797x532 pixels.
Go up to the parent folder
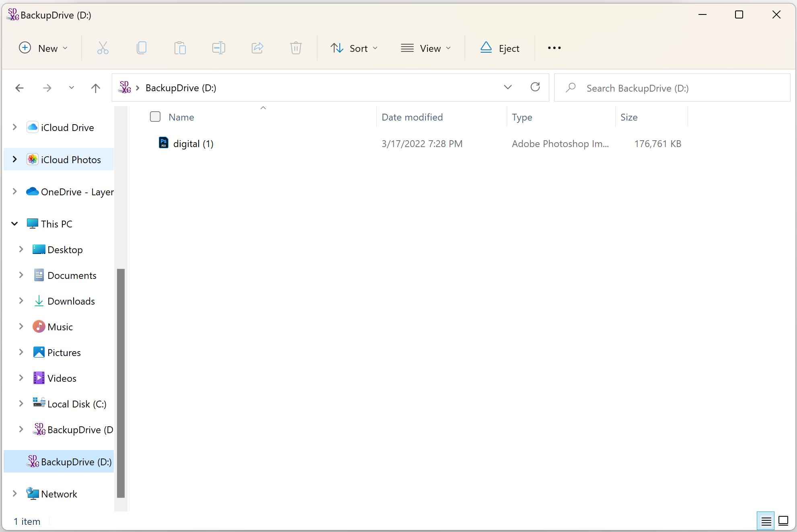pos(95,88)
